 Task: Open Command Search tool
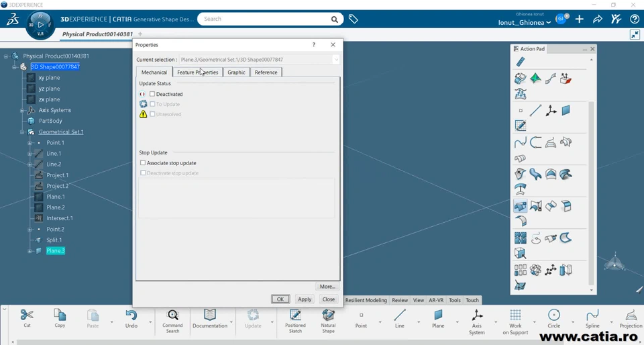click(172, 315)
